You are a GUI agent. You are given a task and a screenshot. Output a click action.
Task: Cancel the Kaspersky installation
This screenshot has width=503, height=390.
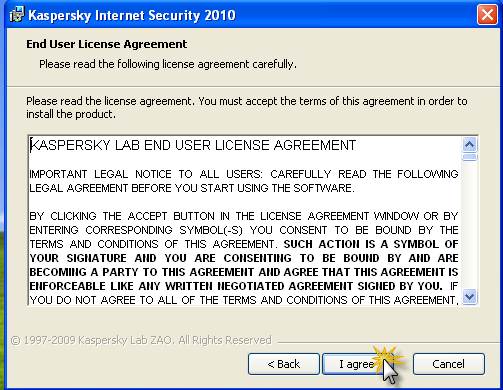(448, 364)
